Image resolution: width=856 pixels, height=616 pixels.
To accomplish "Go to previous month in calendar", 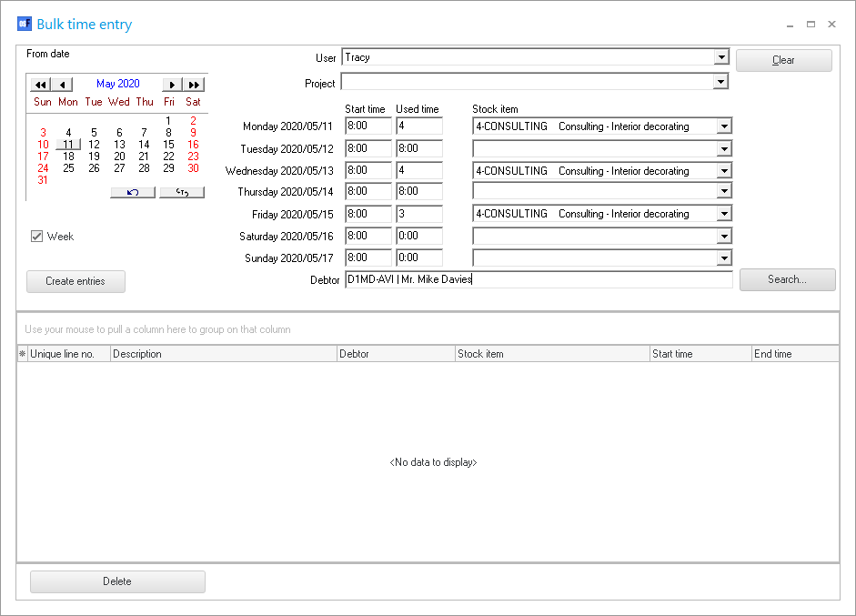I will pyautogui.click(x=63, y=85).
